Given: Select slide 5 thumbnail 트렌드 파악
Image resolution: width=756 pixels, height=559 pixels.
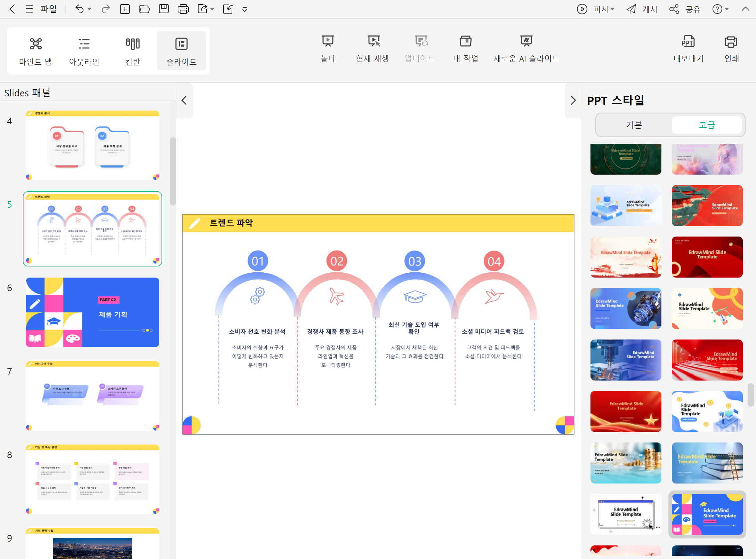Looking at the screenshot, I should tap(93, 229).
